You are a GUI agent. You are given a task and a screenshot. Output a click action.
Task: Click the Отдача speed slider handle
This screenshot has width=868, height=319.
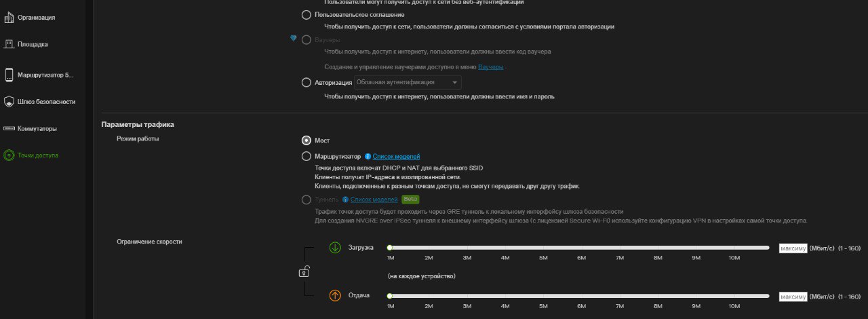click(390, 296)
